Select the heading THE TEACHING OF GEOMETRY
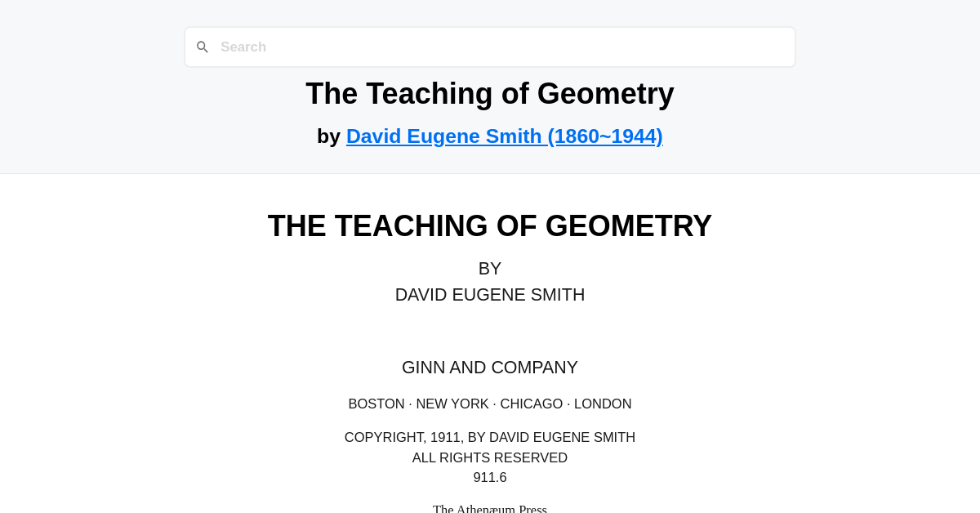Image resolution: width=980 pixels, height=513 pixels. (x=490, y=226)
